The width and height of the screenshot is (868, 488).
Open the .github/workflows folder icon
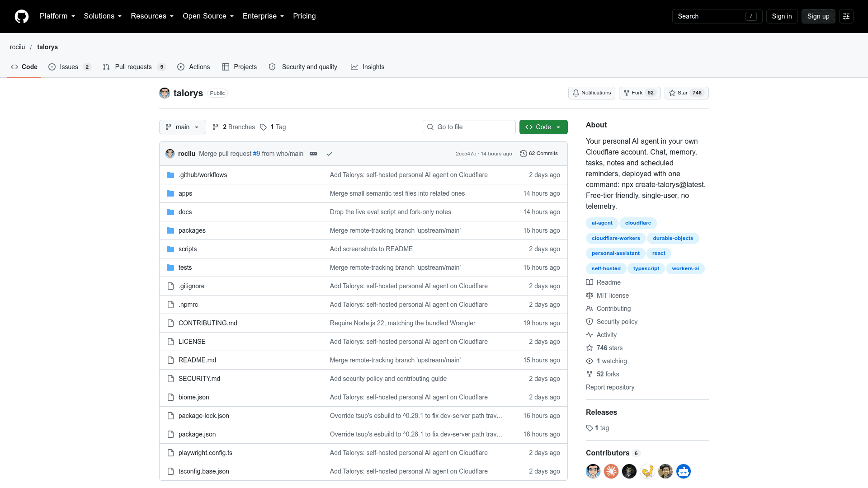pyautogui.click(x=170, y=175)
